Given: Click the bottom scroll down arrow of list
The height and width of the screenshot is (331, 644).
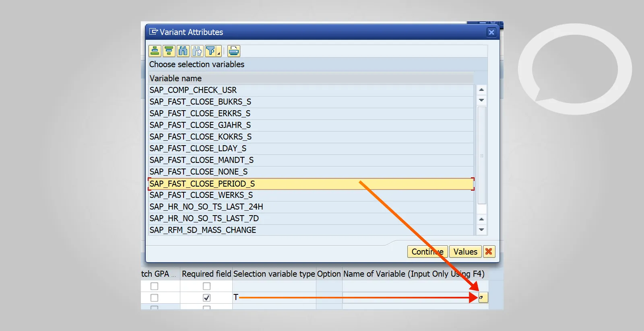Looking at the screenshot, I should point(481,230).
